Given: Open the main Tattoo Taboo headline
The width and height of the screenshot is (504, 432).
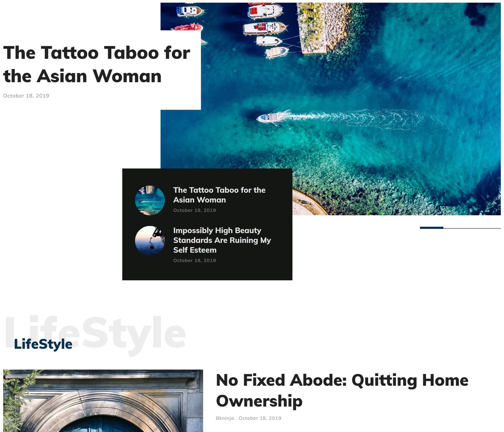Looking at the screenshot, I should coord(97,64).
